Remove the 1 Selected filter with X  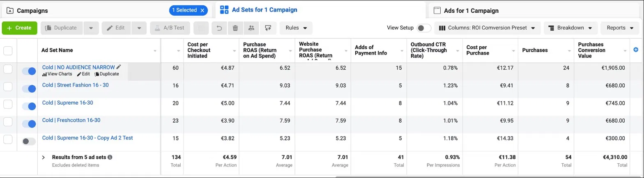click(202, 10)
